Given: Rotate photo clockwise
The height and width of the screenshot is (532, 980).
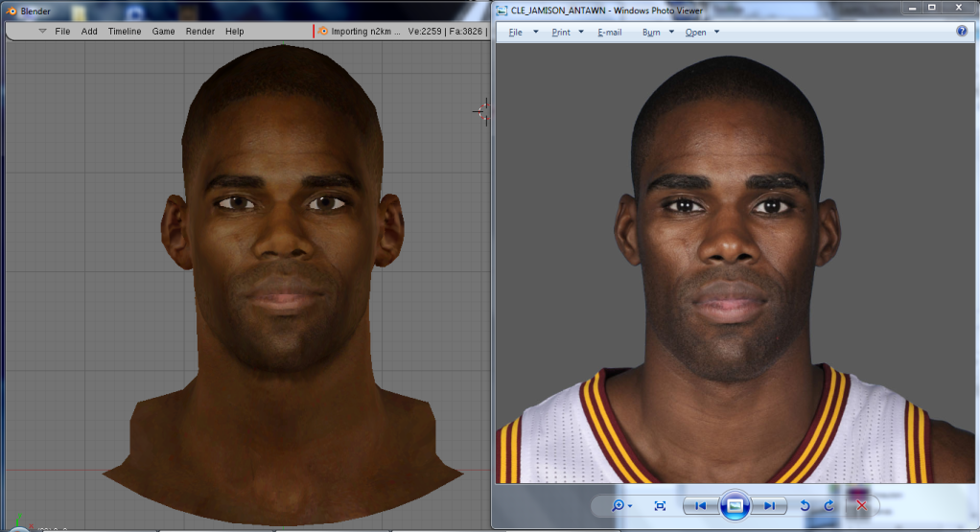Looking at the screenshot, I should [x=829, y=506].
